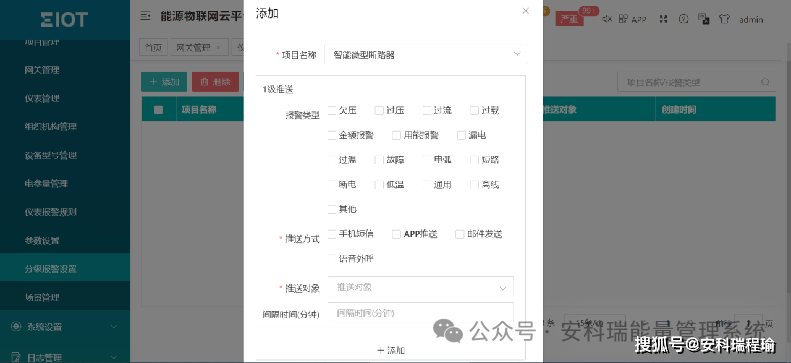Click the mute alarm sound icon
Screen dimensions: 791x363
pyautogui.click(x=607, y=19)
